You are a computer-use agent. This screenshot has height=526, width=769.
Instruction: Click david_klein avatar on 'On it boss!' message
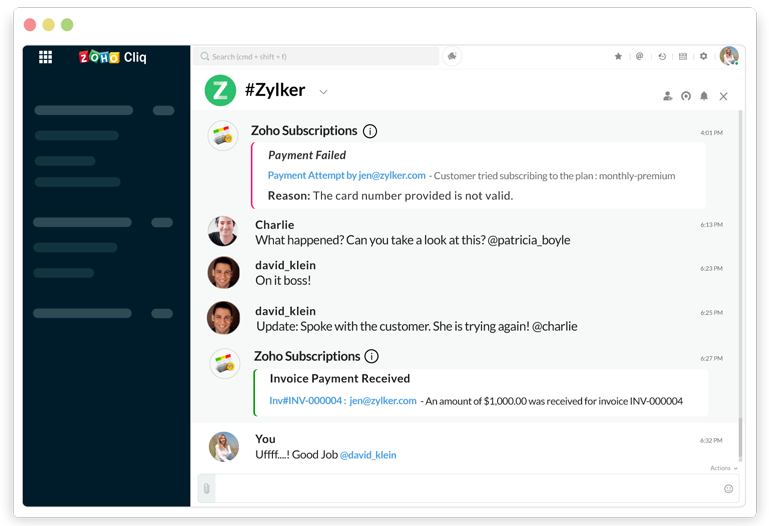click(223, 273)
